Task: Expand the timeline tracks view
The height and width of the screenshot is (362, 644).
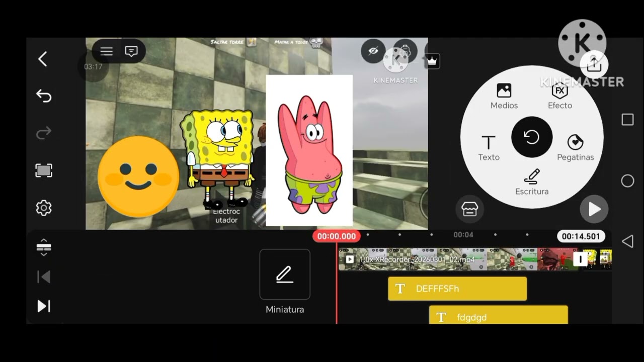Action: click(x=44, y=247)
